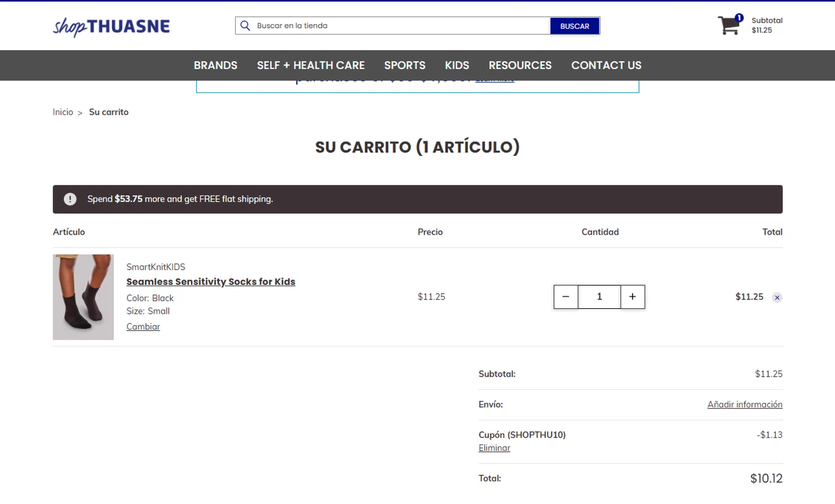Screen dimensions: 835x504
Task: Click the free shipping alert icon
Action: pyautogui.click(x=70, y=199)
